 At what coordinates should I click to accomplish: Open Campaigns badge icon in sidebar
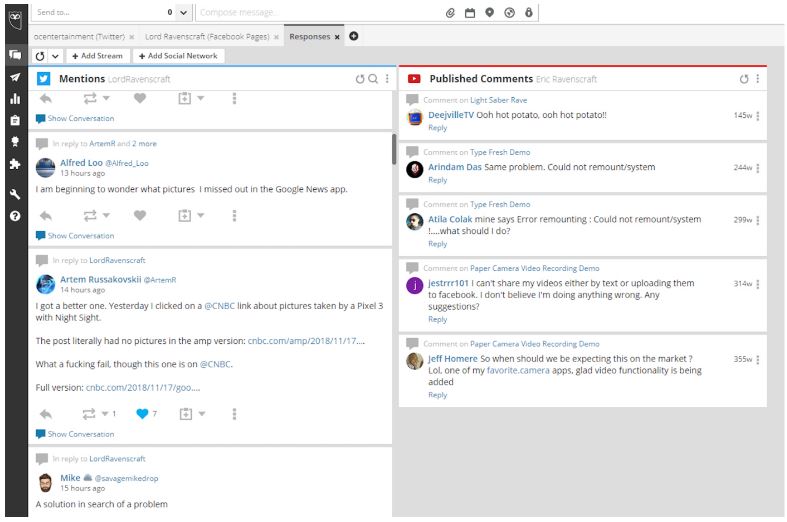(x=16, y=142)
